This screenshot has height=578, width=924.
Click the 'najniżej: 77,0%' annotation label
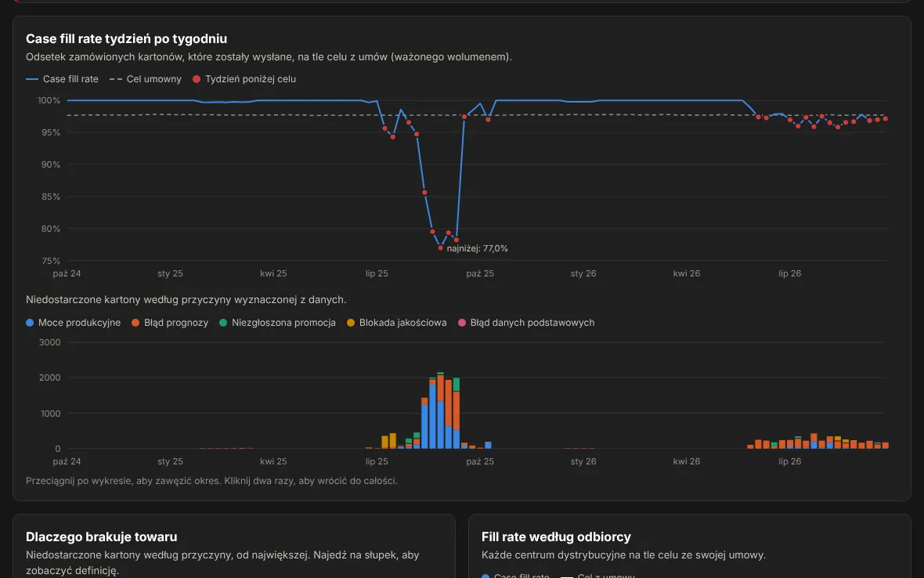(478, 248)
